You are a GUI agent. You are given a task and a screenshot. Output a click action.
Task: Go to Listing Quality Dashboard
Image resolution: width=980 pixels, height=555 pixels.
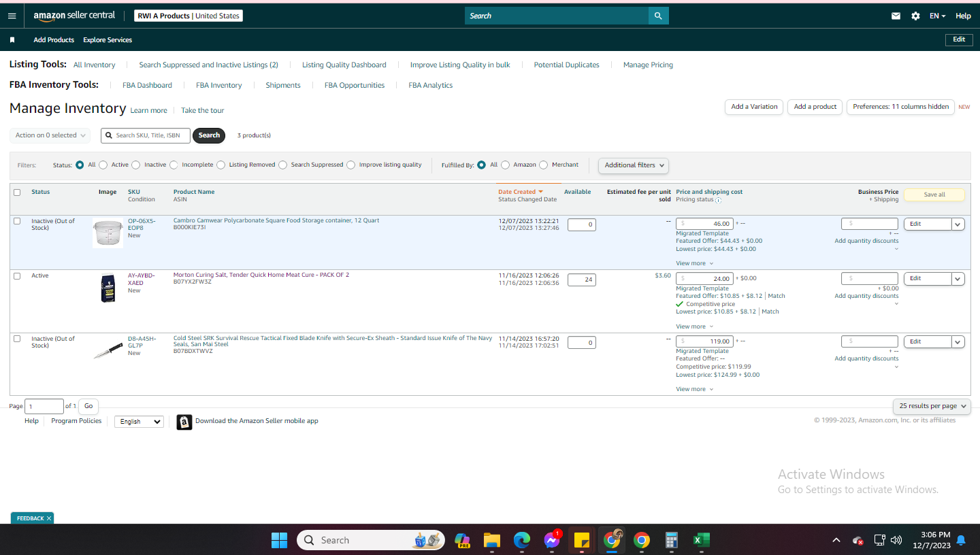point(344,65)
